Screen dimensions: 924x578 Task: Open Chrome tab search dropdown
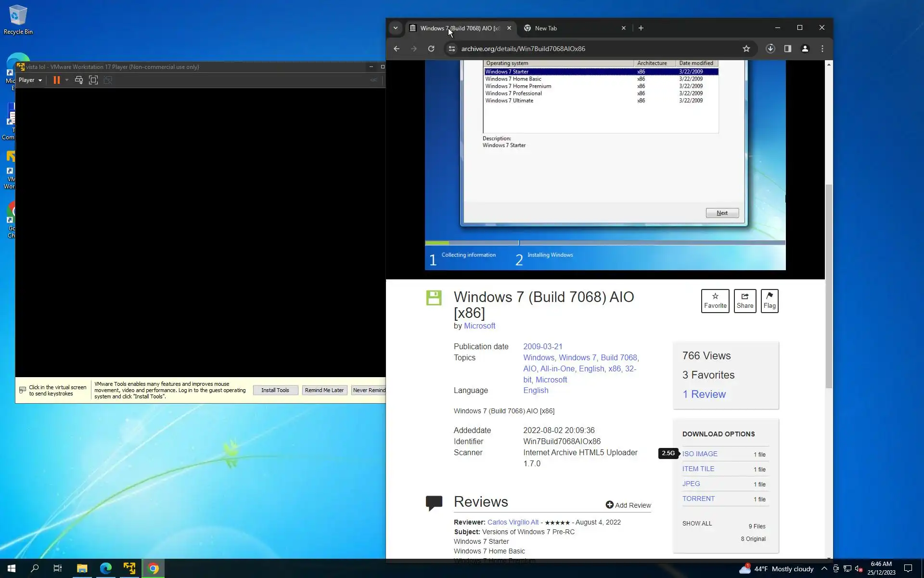coord(396,28)
